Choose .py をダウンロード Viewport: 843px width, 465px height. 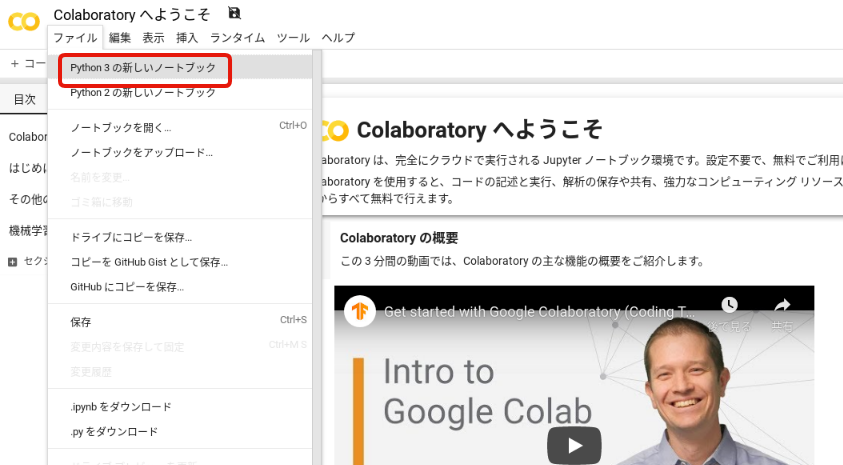(180, 432)
